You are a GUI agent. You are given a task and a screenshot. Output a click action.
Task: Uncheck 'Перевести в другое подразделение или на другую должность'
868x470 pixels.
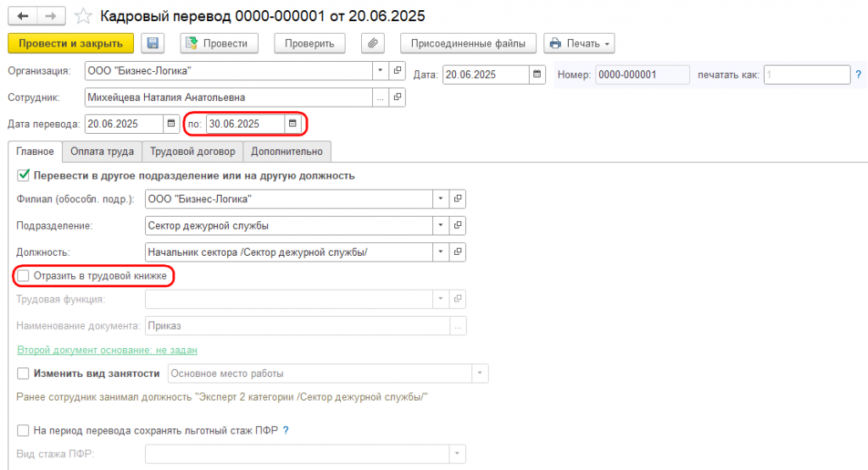23,175
